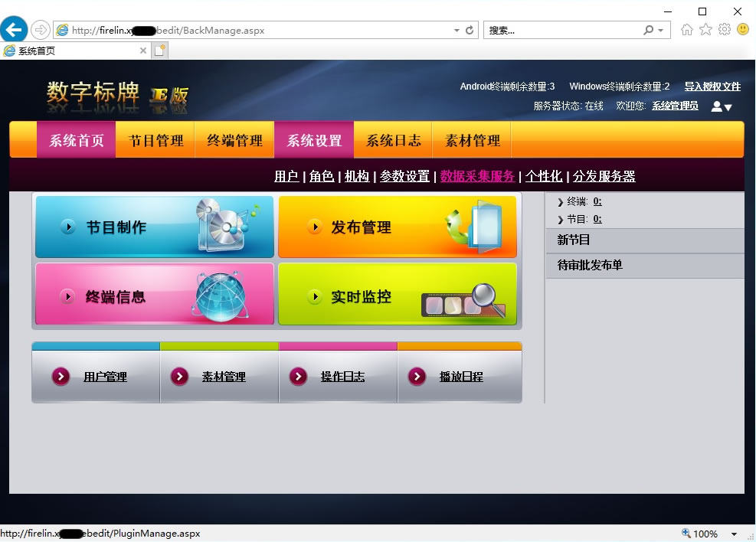Switch to the 系统日志 navigation tab
The image size is (756, 542).
(x=393, y=139)
